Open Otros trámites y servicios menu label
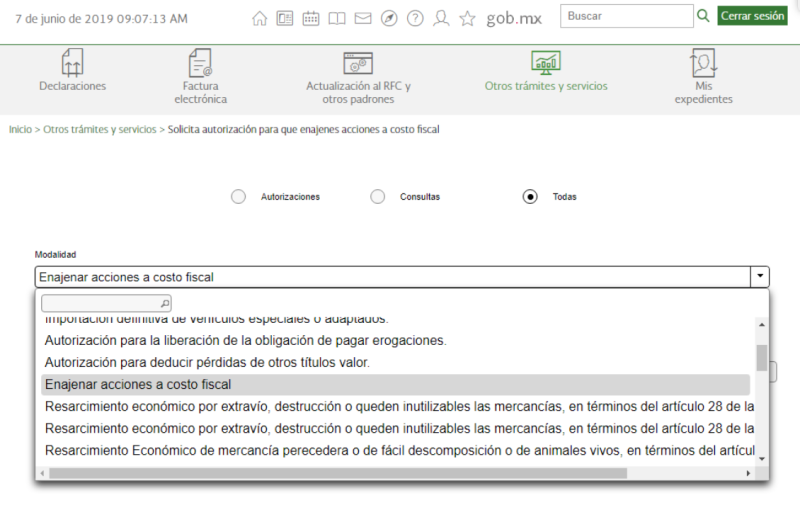The image size is (800, 510). [x=546, y=86]
